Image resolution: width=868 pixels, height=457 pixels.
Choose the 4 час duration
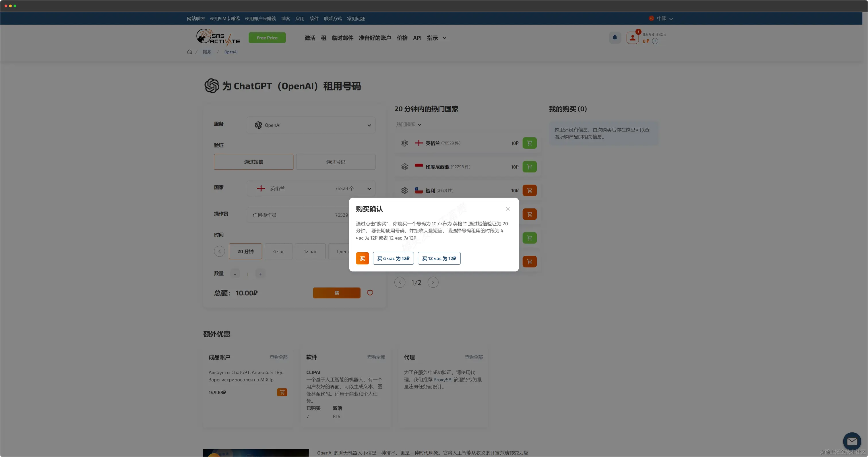279,251
